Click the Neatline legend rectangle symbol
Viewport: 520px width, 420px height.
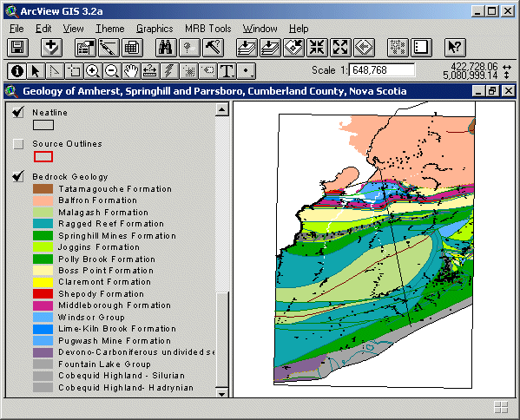(43, 125)
